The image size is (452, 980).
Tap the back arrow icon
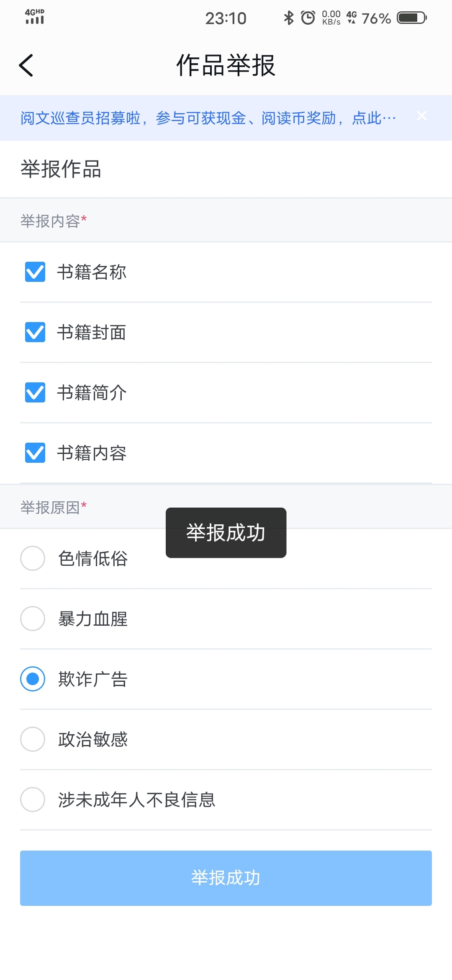click(x=26, y=65)
